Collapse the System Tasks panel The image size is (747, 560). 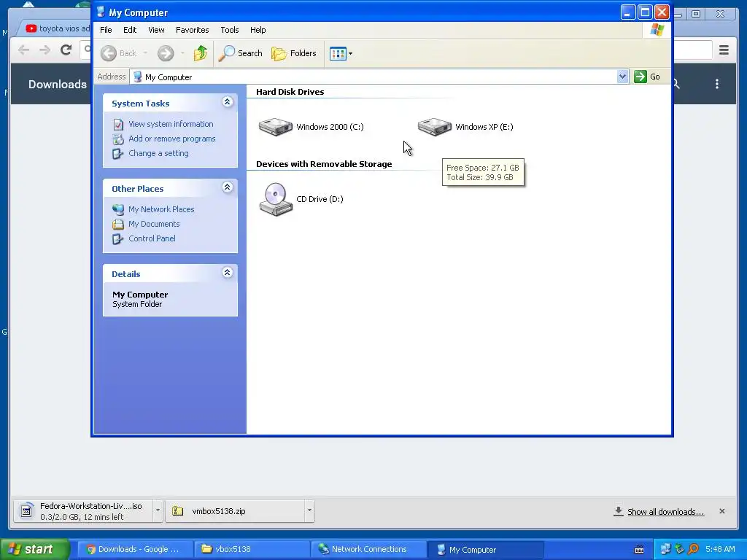(x=228, y=102)
